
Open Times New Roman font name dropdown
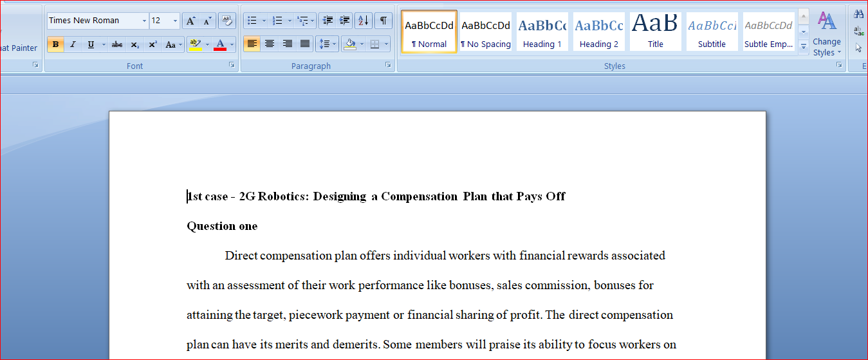(144, 21)
